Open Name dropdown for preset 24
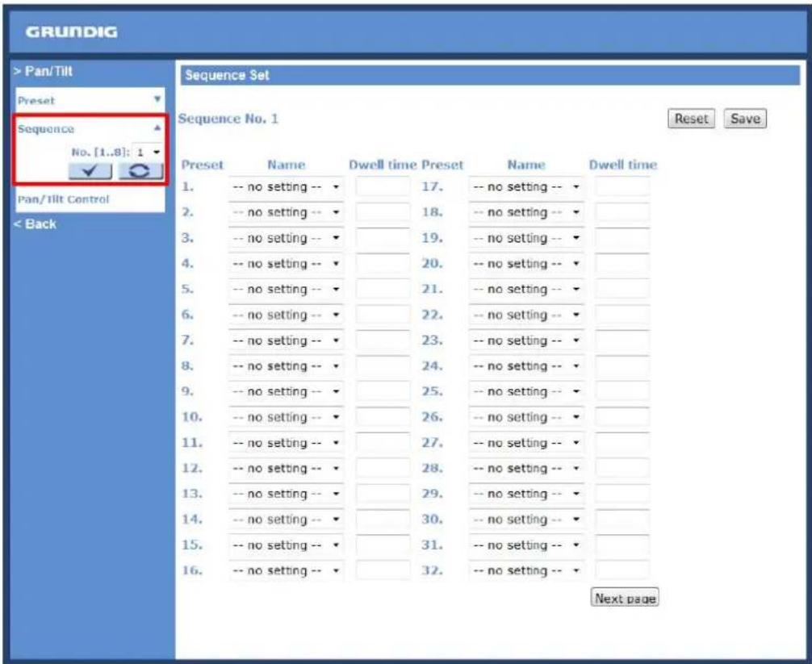This screenshot has height=664, width=812. pos(525,366)
